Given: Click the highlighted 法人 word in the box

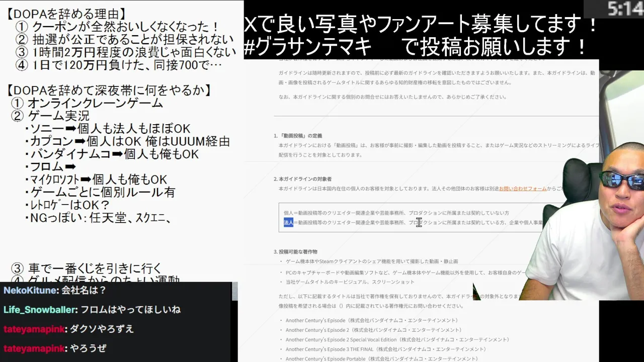Looking at the screenshot, I should point(288,222).
